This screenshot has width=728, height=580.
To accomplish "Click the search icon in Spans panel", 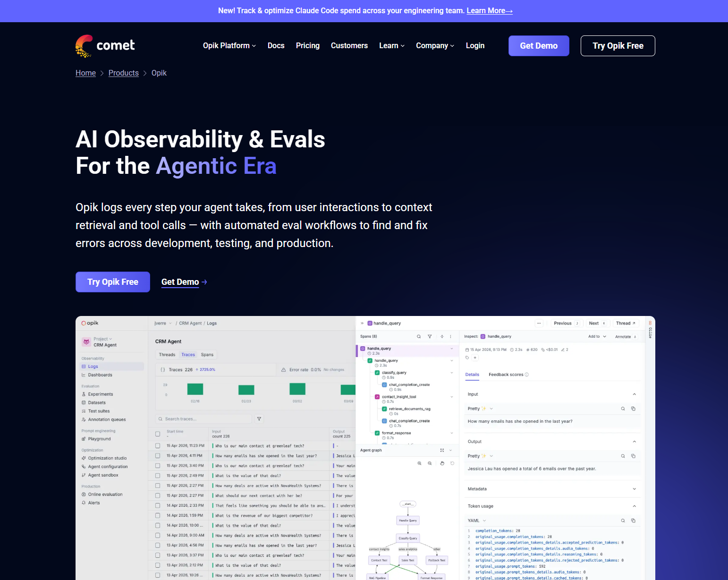I will 419,337.
